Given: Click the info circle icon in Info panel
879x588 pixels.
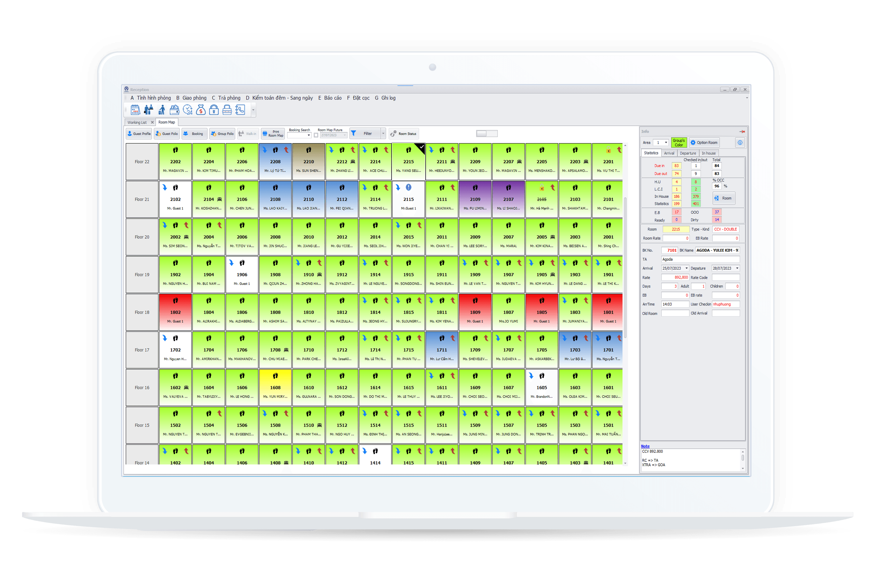Looking at the screenshot, I should (740, 143).
